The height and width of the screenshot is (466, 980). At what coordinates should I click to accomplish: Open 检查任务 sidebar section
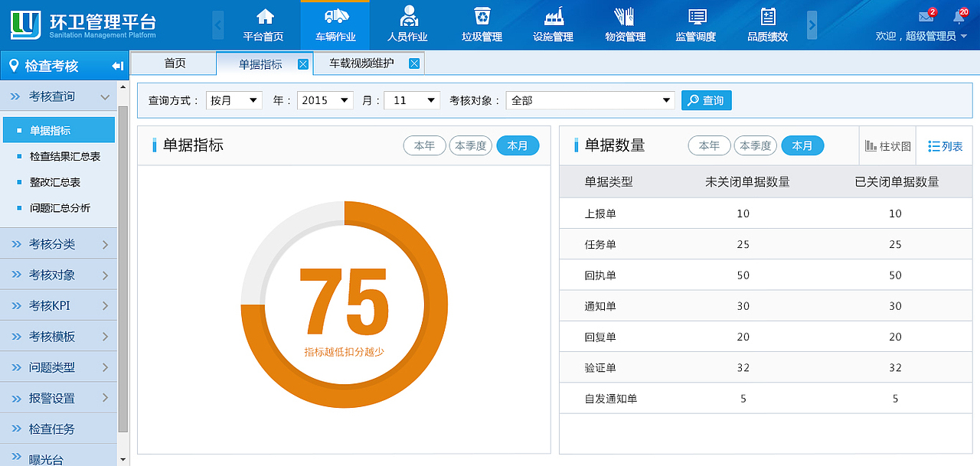coord(59,429)
